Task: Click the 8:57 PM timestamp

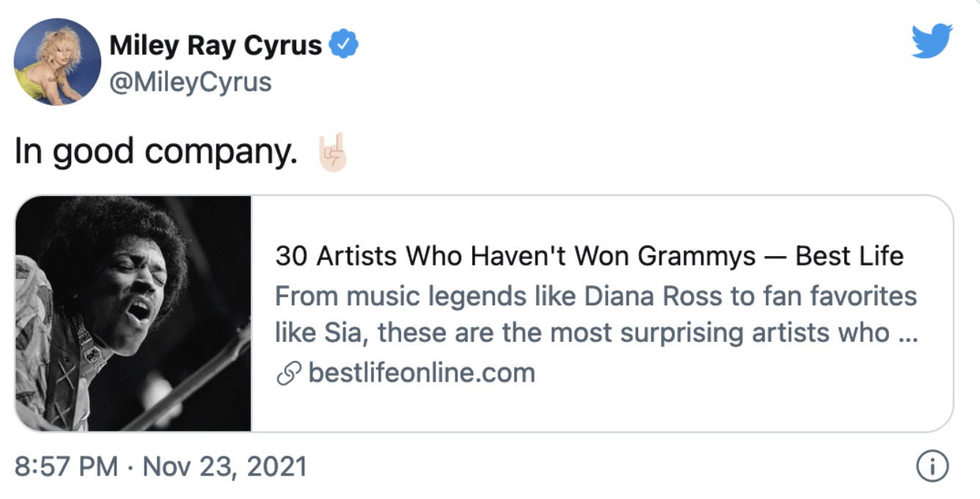Action: (67, 467)
